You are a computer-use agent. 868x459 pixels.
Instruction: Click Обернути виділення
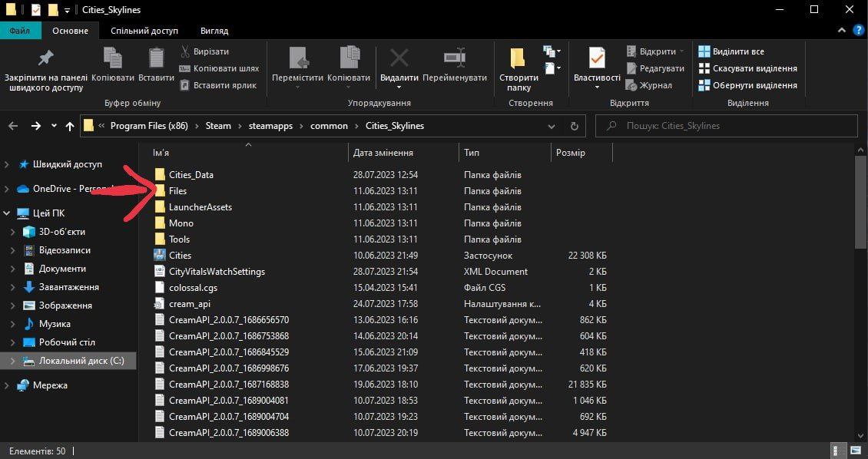(748, 85)
